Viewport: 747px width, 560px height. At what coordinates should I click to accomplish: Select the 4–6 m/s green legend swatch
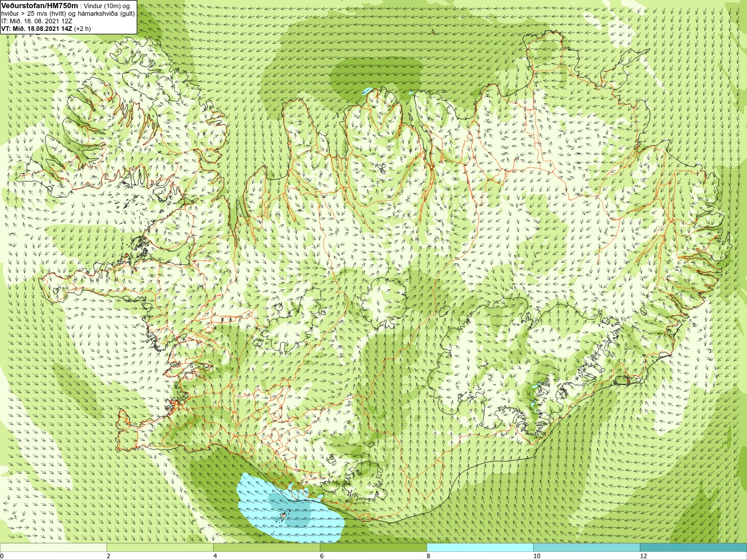267,548
